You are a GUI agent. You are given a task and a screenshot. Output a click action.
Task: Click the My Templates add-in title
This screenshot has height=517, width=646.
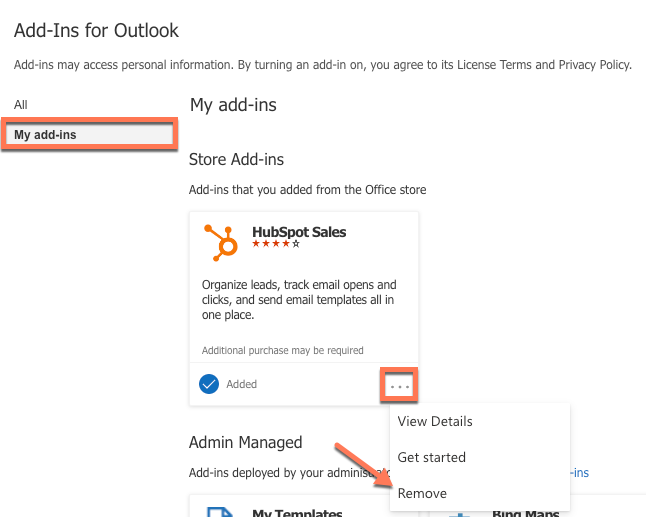pyautogui.click(x=299, y=512)
